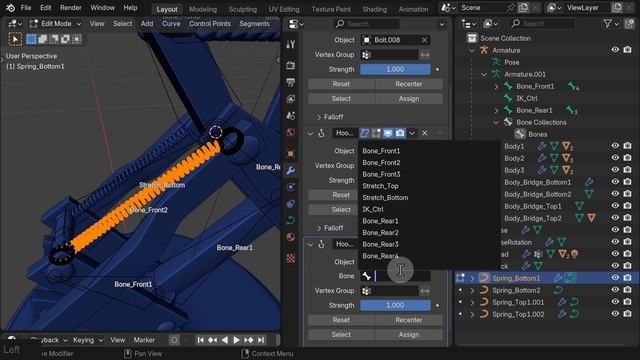
Task: Toggle hook modifier render camera icon
Action: click(400, 133)
